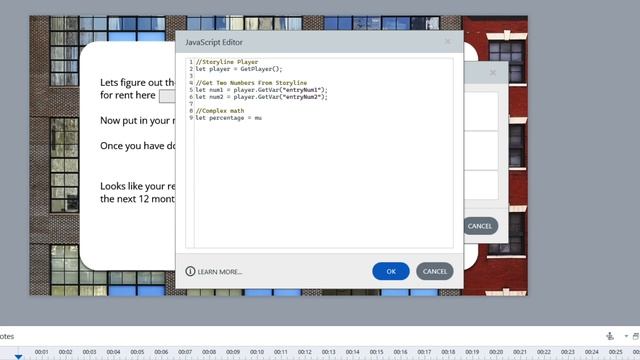This screenshot has width=640, height=360.
Task: Click the undock panel icon above the timeline
Action: click(636, 336)
